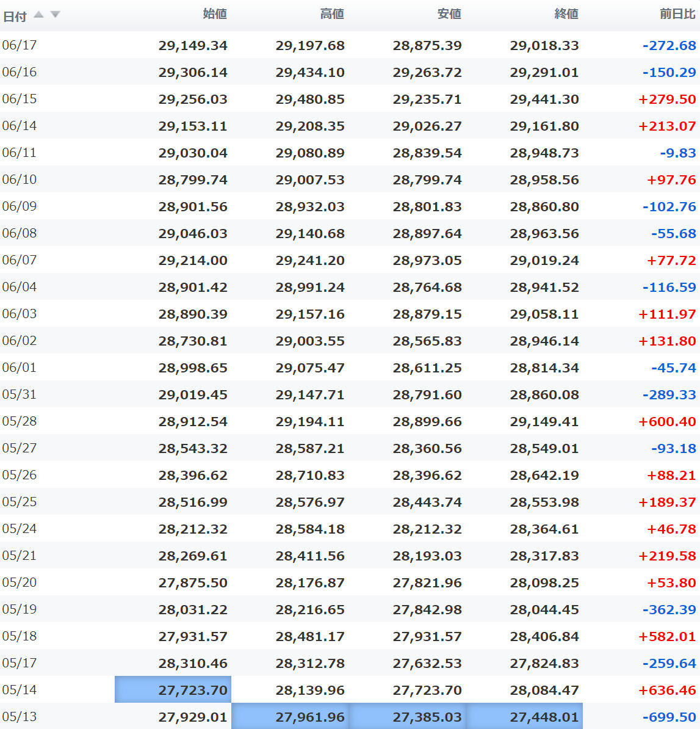Click the 始値 column header
Image resolution: width=700 pixels, height=729 pixels.
(x=215, y=14)
